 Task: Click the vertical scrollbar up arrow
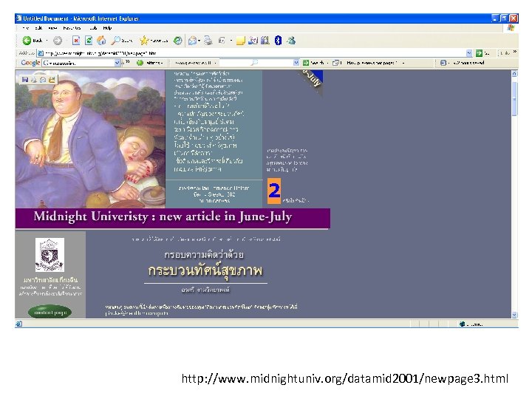(514, 74)
